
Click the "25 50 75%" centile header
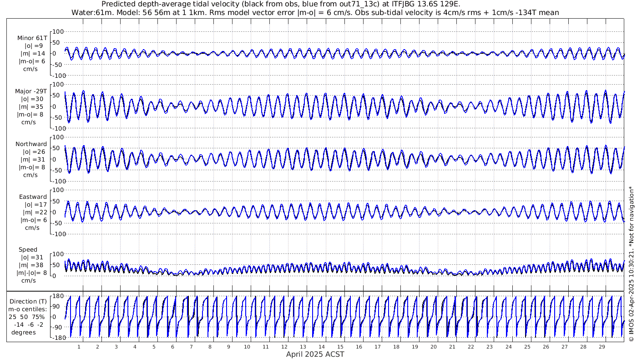tap(27, 317)
